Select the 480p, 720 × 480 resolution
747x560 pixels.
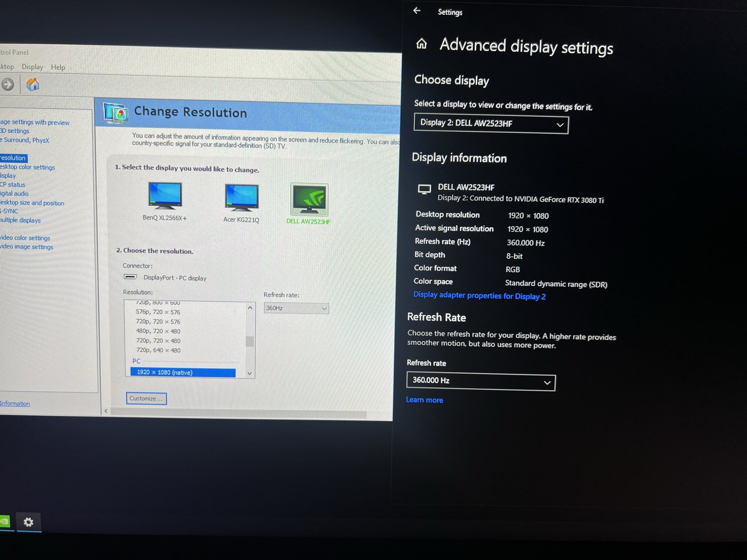pos(158,331)
